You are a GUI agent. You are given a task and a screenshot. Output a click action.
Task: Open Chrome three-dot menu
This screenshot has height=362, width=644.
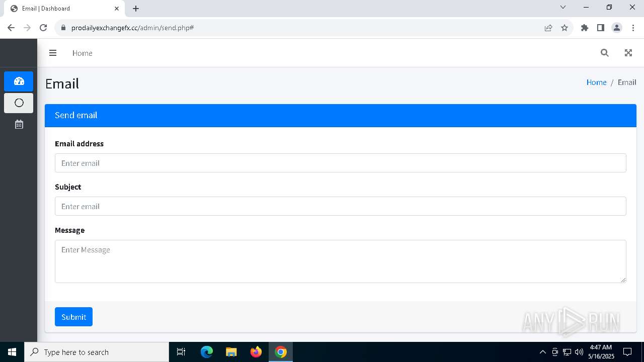click(x=633, y=28)
